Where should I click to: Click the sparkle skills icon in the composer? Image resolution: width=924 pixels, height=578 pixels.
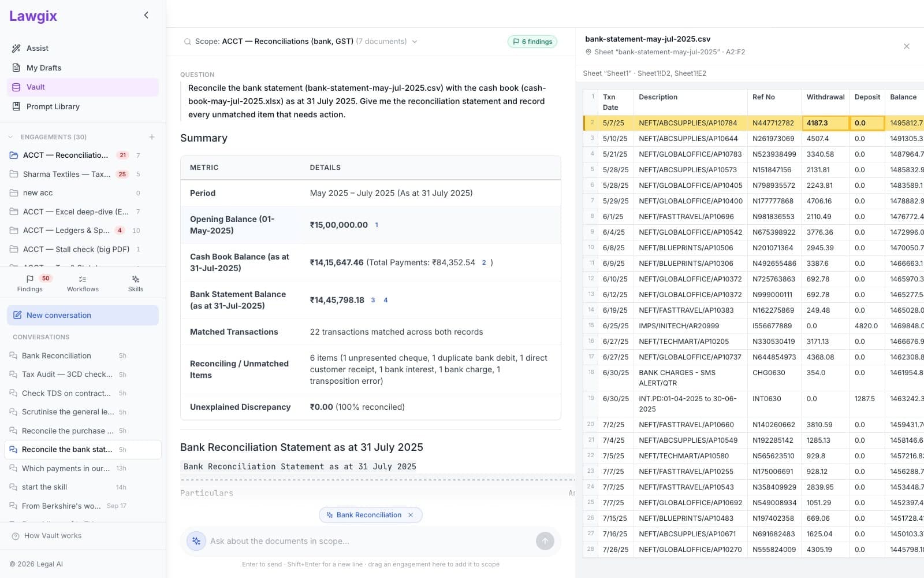[196, 541]
